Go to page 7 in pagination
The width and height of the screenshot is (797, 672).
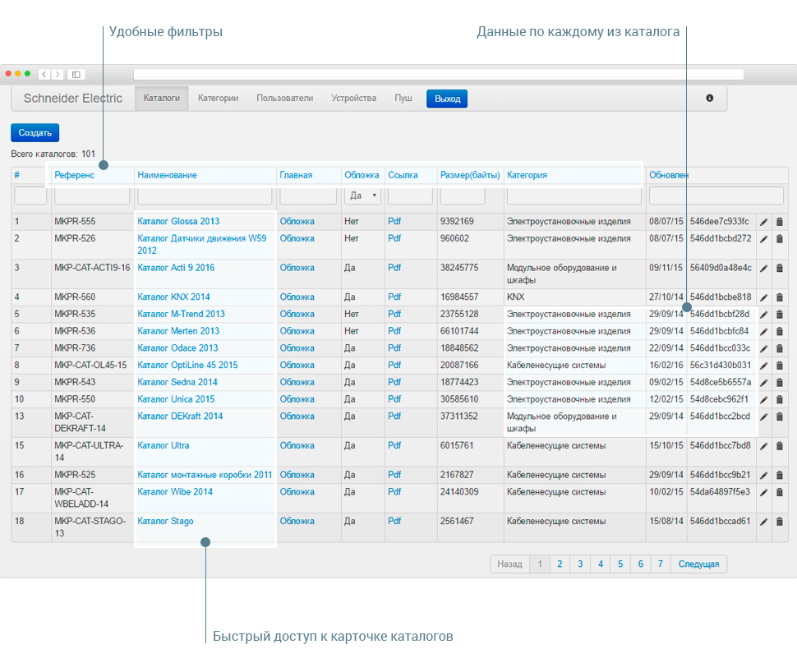tap(661, 564)
